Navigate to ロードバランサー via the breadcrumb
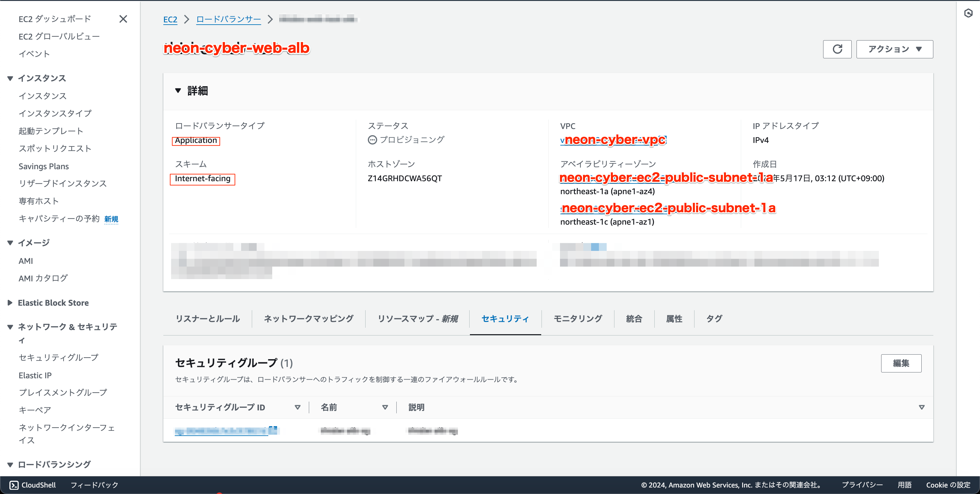The height and width of the screenshot is (494, 980). click(x=228, y=19)
